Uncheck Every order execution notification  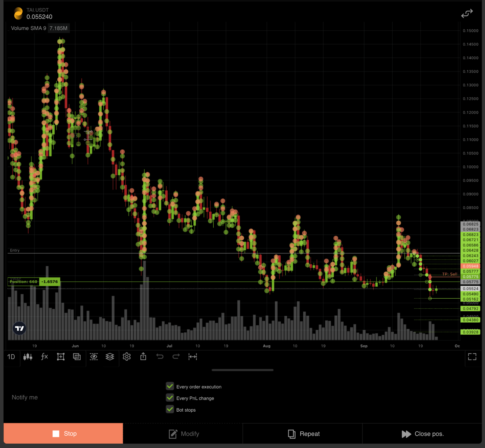170,386
